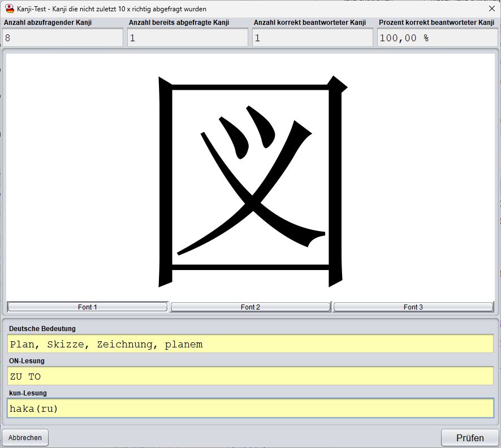Switch the kanji display to Font 1

87,307
